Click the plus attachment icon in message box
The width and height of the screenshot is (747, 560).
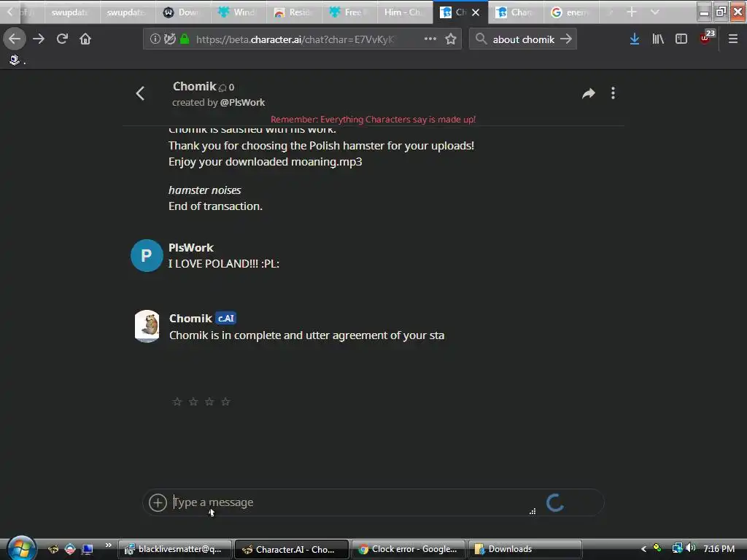pos(158,502)
